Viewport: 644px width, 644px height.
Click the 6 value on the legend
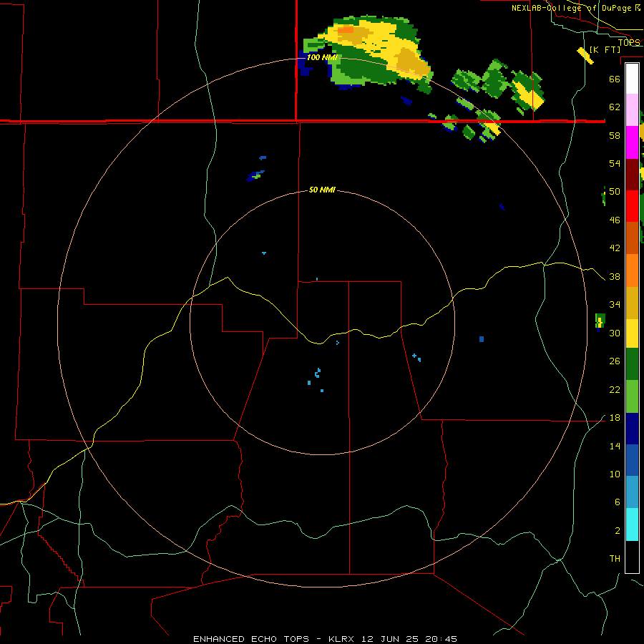[617, 502]
